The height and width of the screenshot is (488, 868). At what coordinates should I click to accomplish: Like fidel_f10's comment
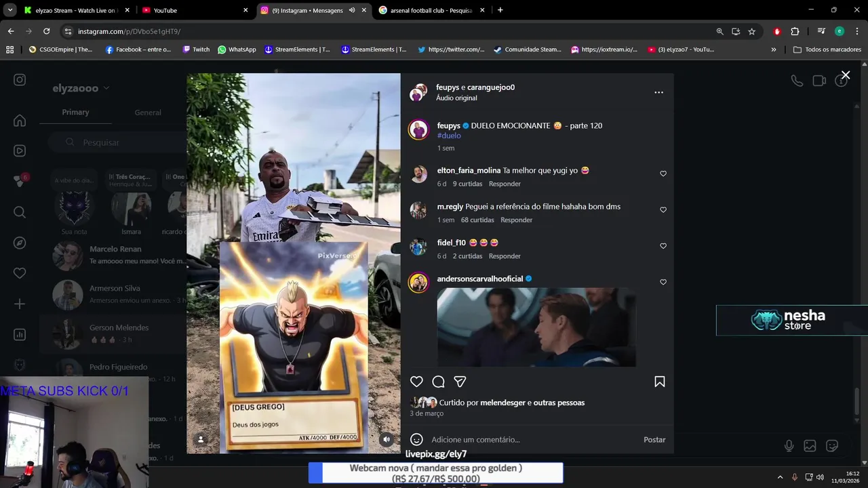[x=663, y=245]
